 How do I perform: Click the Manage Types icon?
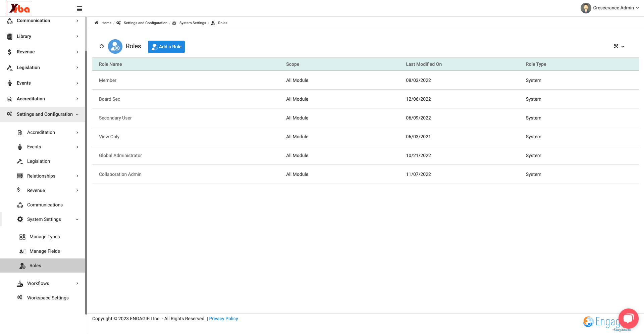[x=22, y=237]
